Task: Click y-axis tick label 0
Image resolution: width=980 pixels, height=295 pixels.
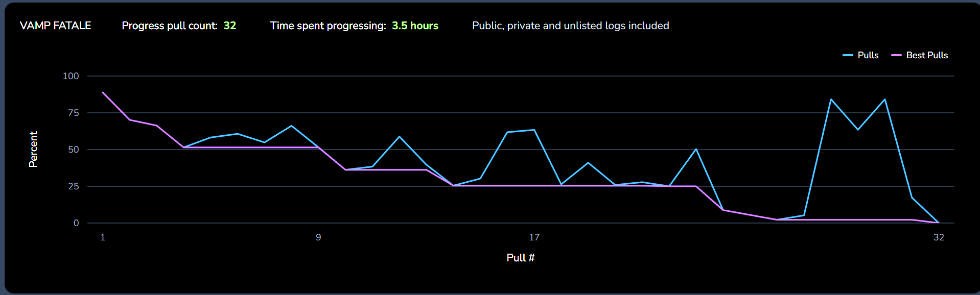Action: [x=76, y=223]
